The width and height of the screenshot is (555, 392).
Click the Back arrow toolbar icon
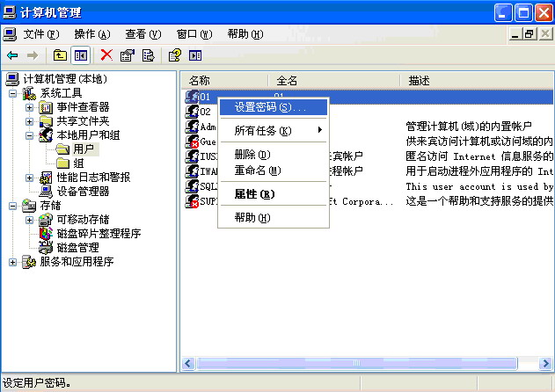[x=12, y=55]
